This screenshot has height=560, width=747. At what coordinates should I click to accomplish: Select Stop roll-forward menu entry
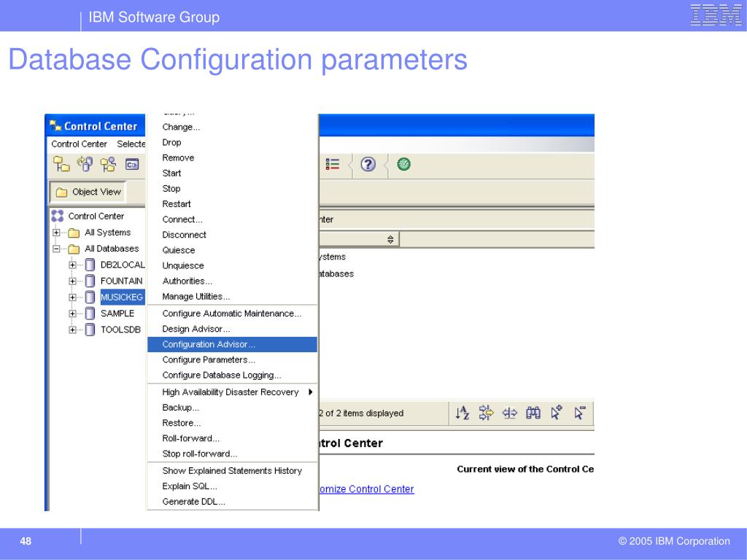coord(233,454)
